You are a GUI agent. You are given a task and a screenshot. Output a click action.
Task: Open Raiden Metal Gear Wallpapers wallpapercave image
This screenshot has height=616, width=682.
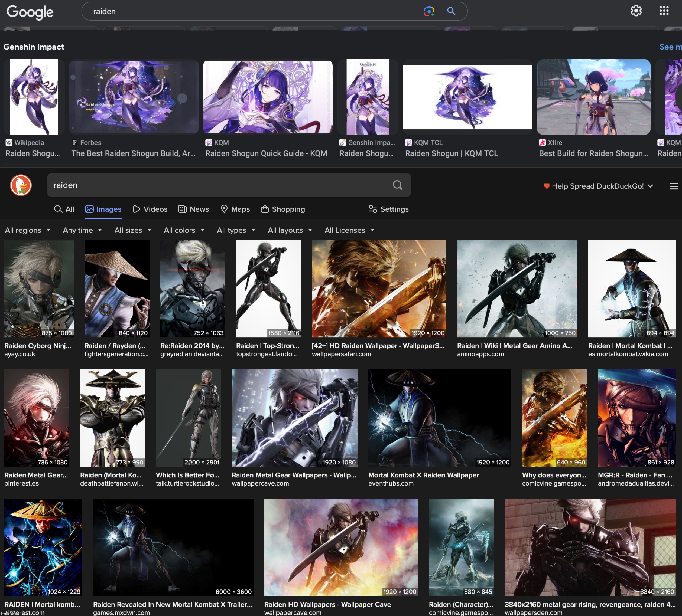click(295, 418)
